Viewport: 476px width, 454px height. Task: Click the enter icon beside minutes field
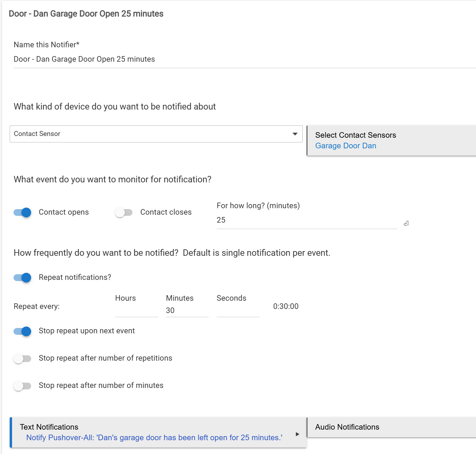coord(406,223)
